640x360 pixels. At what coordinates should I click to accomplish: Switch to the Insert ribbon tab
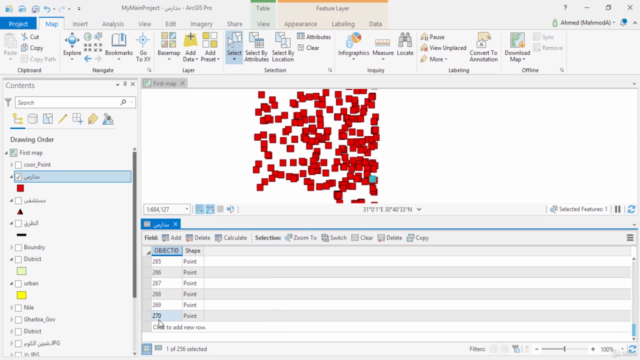(80, 24)
